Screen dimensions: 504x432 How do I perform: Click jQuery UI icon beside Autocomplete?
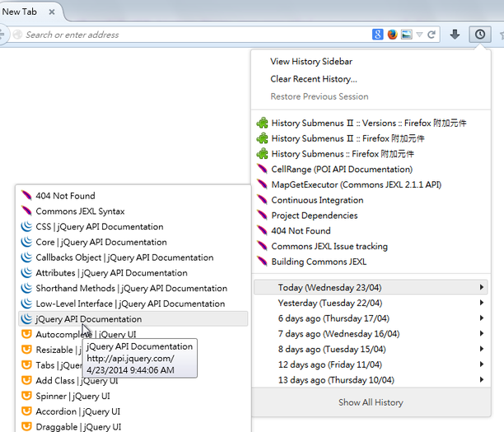(x=26, y=334)
